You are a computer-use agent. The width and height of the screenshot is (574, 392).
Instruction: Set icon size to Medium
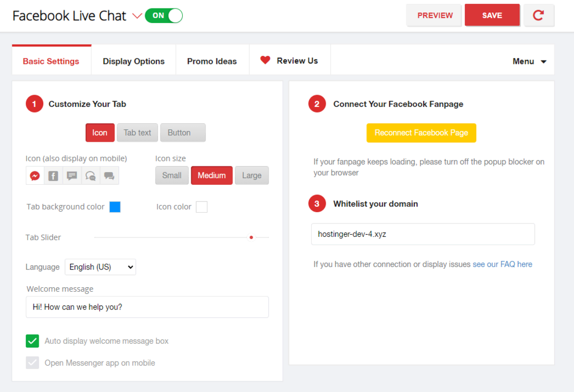coord(211,175)
